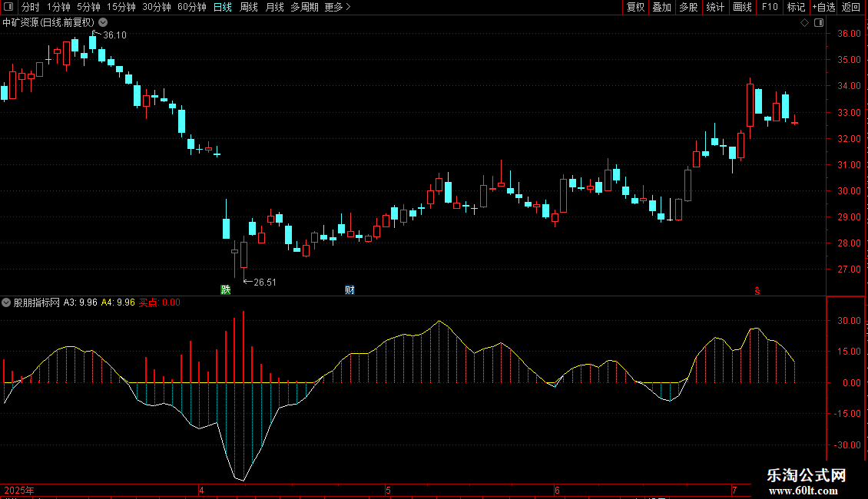Click the 36.10 high price label
Image resolution: width=868 pixels, height=499 pixels.
(114, 35)
